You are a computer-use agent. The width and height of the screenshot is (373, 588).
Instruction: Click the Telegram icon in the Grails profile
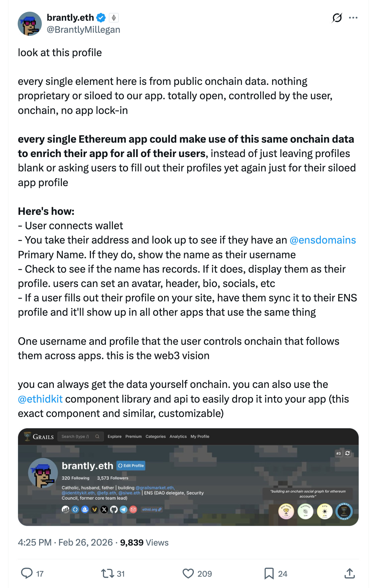(x=123, y=509)
